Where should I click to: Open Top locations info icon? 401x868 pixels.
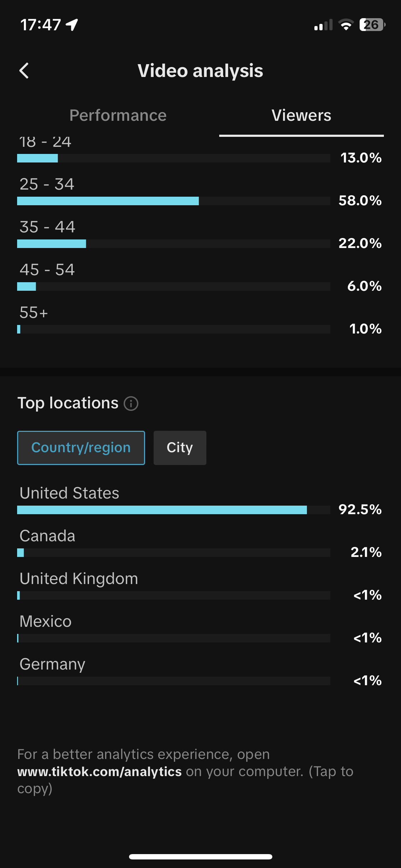tap(131, 404)
